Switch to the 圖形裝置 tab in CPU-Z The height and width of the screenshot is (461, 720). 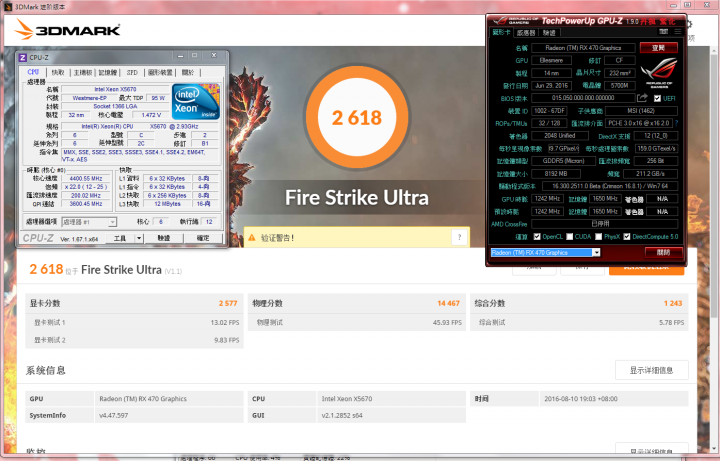click(x=160, y=73)
